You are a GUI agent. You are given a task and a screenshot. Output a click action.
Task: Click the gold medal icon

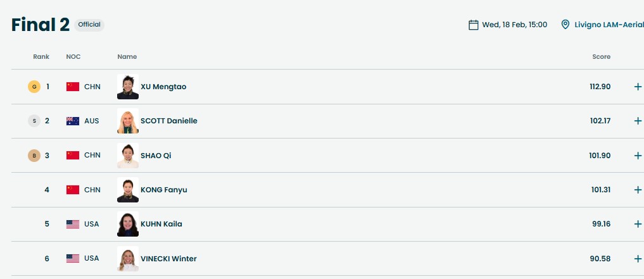pyautogui.click(x=34, y=87)
